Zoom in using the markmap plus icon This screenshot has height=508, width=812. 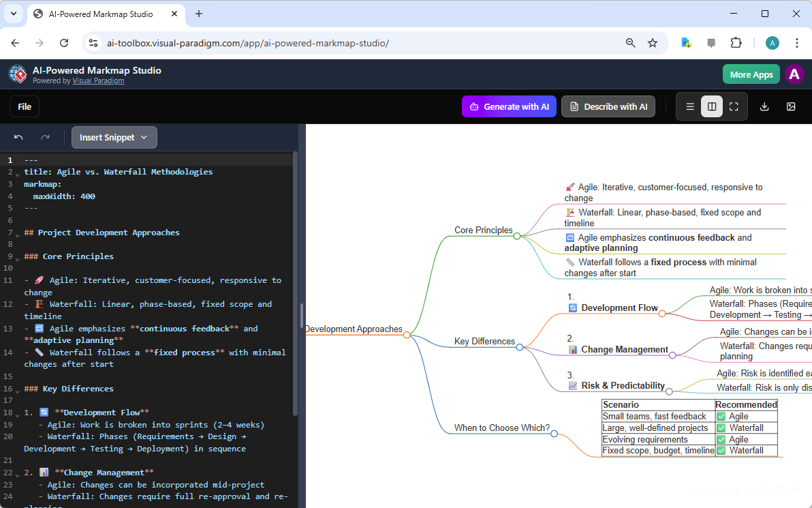[x=736, y=490]
